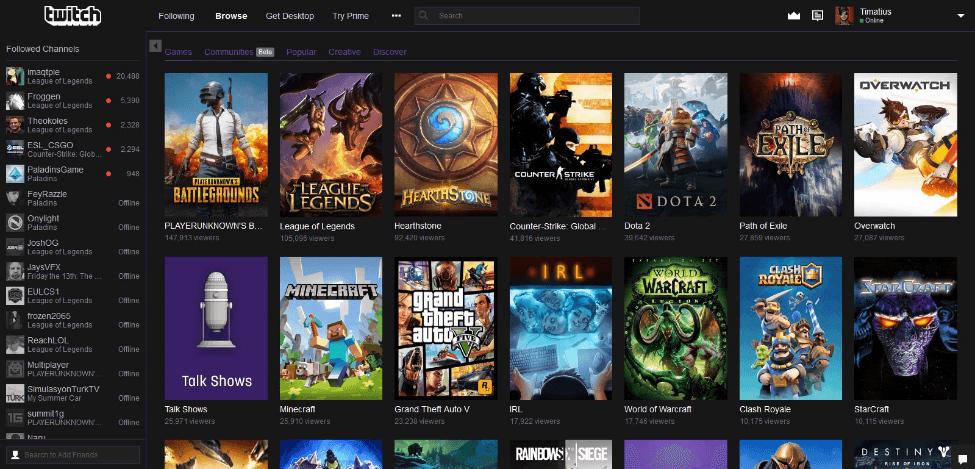This screenshot has width=975, height=469.
Task: Open PaladinsGame channel avatar
Action: click(15, 174)
